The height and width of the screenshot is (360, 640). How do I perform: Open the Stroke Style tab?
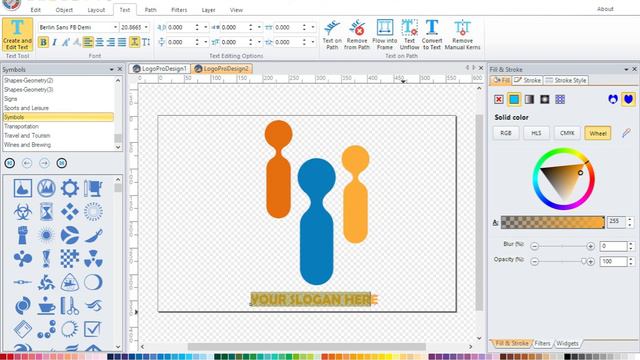[x=566, y=80]
